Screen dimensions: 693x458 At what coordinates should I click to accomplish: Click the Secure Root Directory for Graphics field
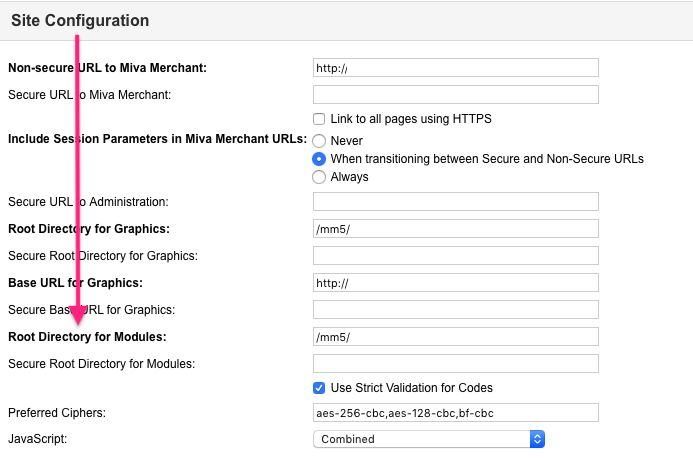[456, 256]
